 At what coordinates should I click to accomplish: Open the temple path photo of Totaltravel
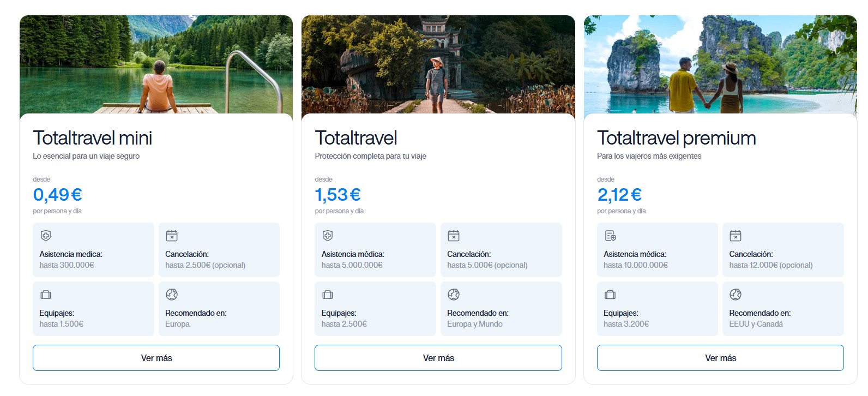(x=438, y=64)
